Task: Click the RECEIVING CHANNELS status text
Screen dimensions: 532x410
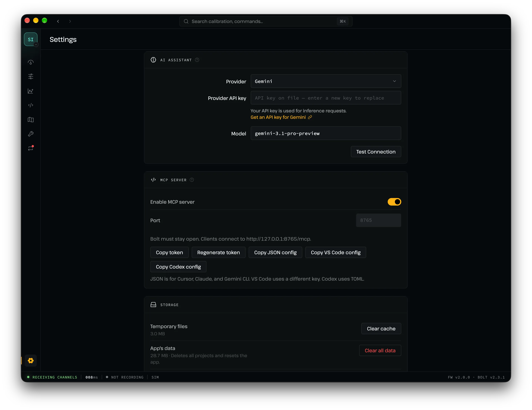Action: (55, 377)
